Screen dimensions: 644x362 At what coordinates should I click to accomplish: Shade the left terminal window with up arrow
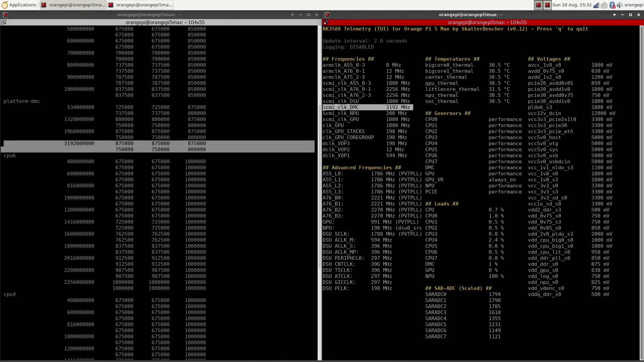[x=292, y=15]
